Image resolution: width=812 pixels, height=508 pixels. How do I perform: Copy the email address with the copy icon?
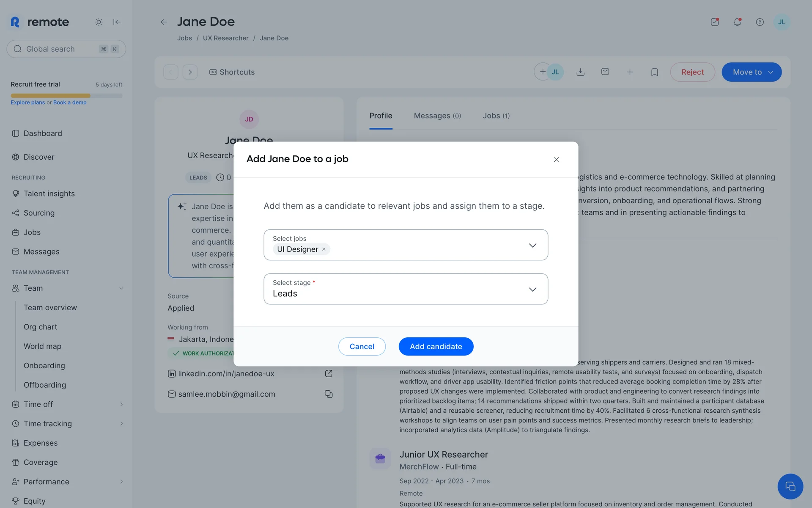pos(329,394)
